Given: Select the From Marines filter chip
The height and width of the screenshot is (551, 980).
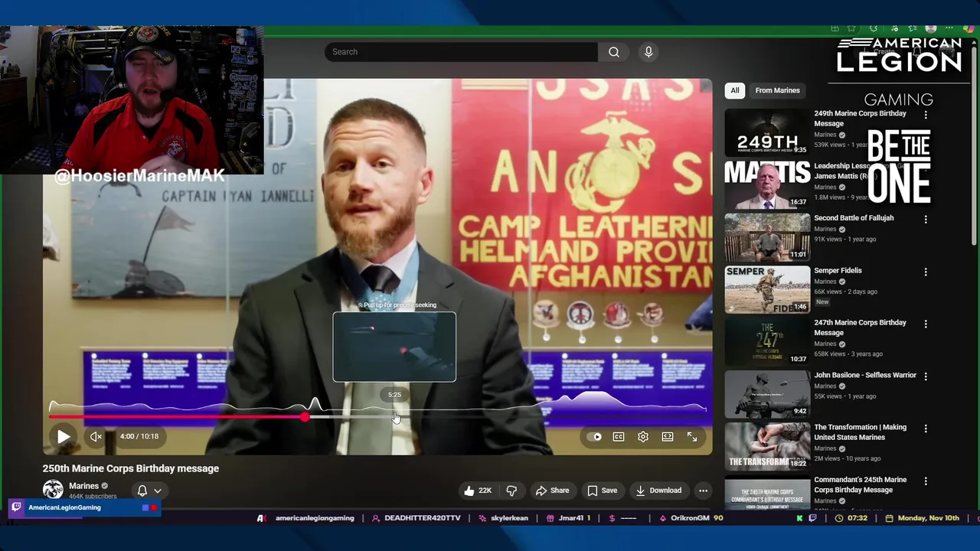Looking at the screenshot, I should pos(777,90).
